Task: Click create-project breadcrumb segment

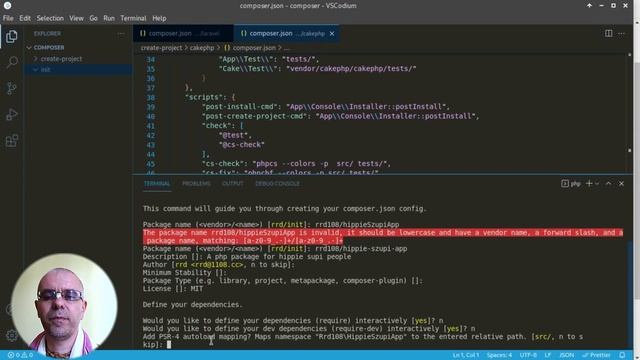Action: tap(161, 48)
